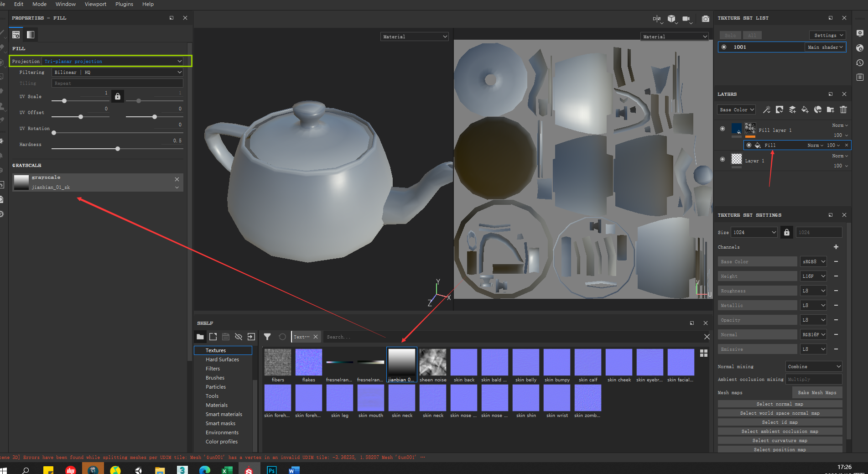Click the viewport symmetry icon
Viewport: 868px width, 474px height.
point(657,19)
